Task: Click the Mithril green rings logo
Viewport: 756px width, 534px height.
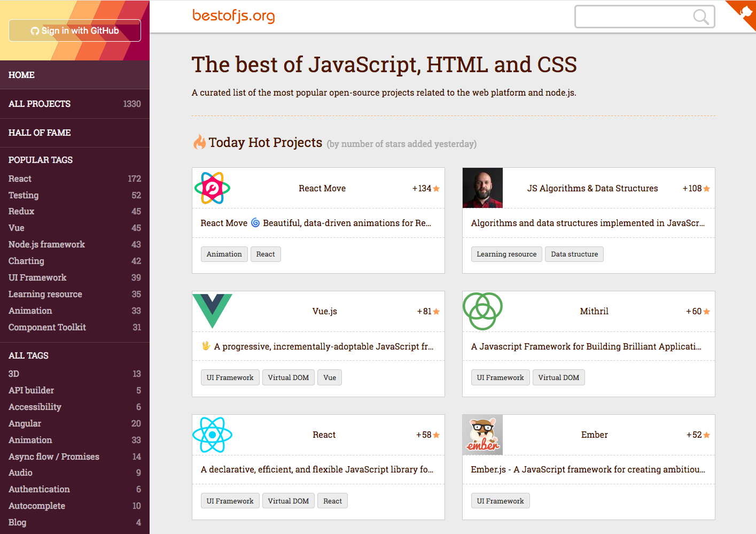Action: tap(482, 311)
